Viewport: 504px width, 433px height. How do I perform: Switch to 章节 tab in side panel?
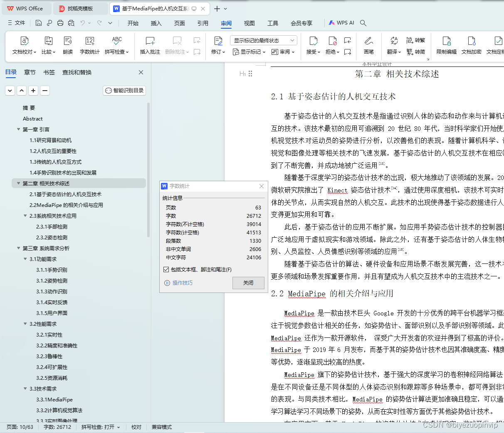pyautogui.click(x=30, y=72)
